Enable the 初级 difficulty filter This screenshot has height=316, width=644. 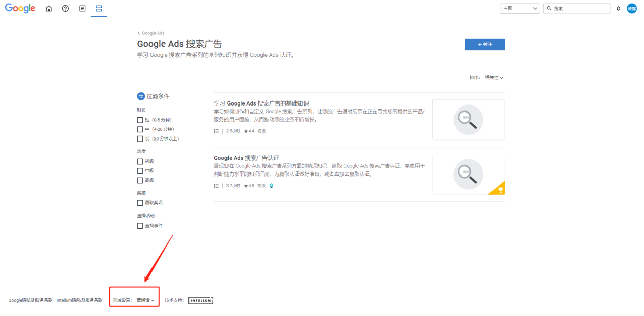point(140,161)
